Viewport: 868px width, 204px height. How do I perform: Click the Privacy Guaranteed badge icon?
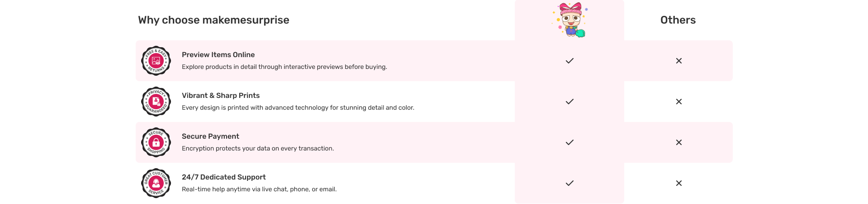click(156, 102)
